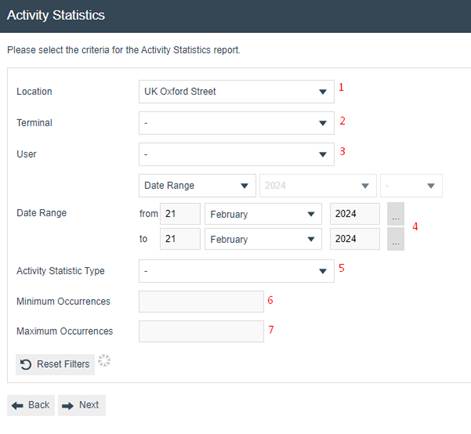Open the disabled 2024 year dropdown
Screen dimensions: 471x434
(318, 186)
